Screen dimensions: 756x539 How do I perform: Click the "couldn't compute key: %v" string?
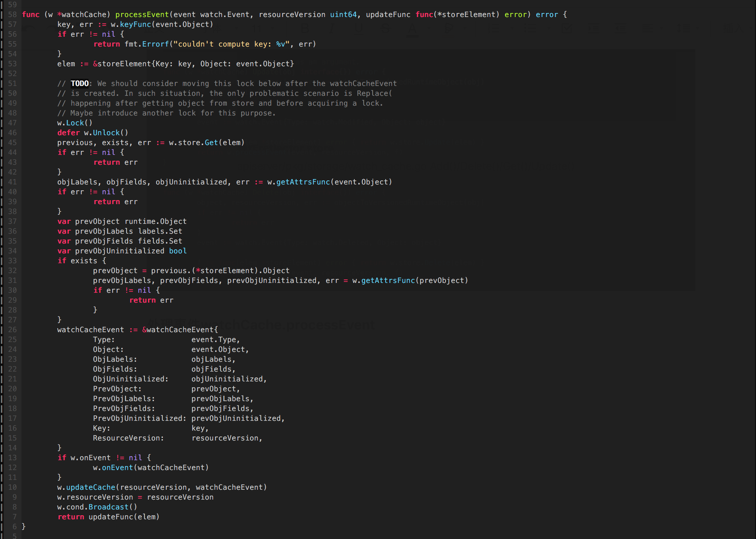(232, 44)
